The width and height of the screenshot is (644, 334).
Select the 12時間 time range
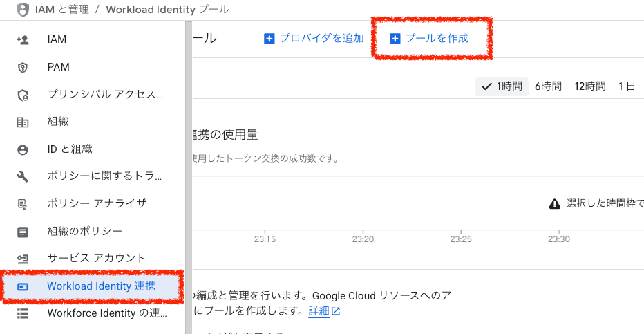[x=590, y=86]
